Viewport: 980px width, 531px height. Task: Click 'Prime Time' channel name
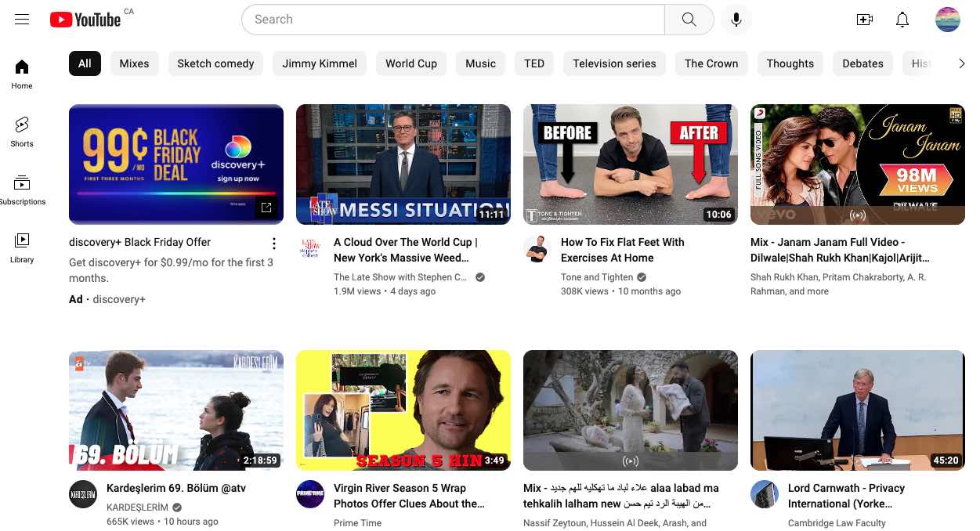[x=357, y=523]
